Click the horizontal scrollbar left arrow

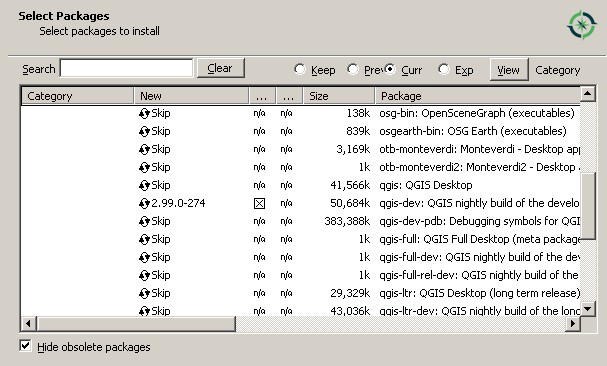click(x=28, y=323)
